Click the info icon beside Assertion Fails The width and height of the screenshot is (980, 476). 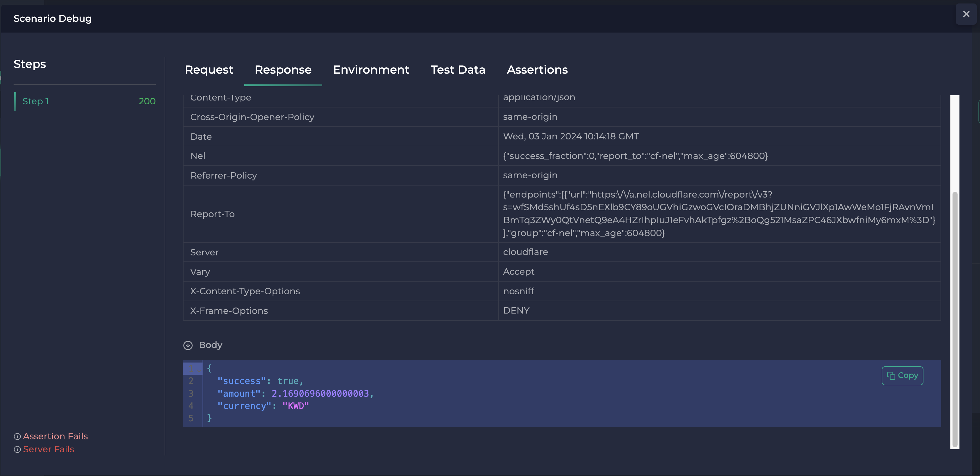click(17, 436)
